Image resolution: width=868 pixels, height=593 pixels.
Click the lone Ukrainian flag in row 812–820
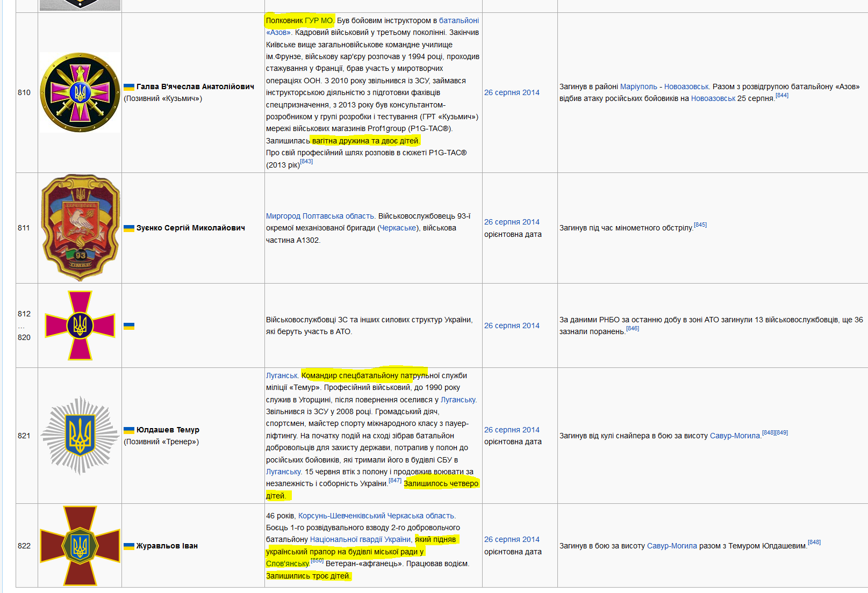click(x=129, y=326)
